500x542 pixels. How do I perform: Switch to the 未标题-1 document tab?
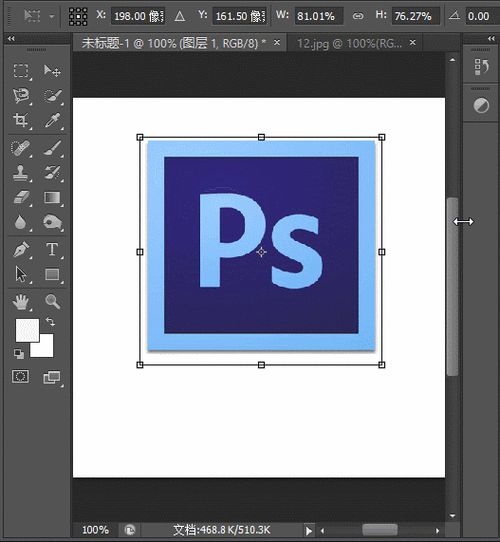(x=174, y=44)
